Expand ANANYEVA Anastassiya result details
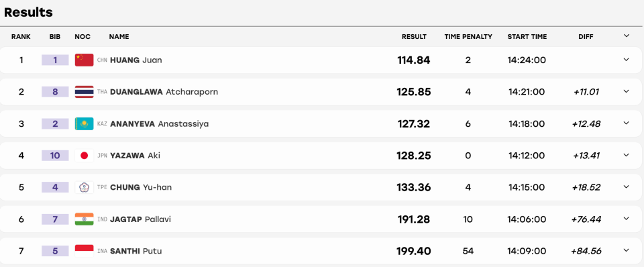 click(627, 123)
